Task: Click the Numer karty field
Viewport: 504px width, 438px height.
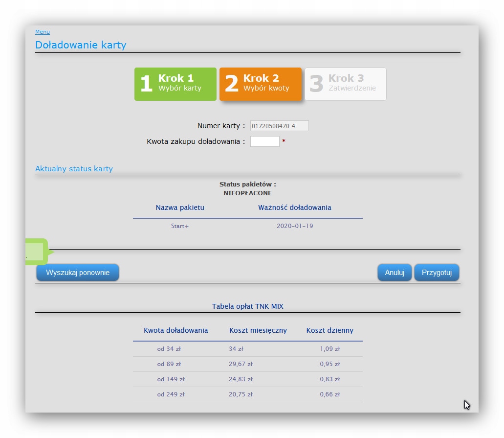Action: tap(279, 126)
